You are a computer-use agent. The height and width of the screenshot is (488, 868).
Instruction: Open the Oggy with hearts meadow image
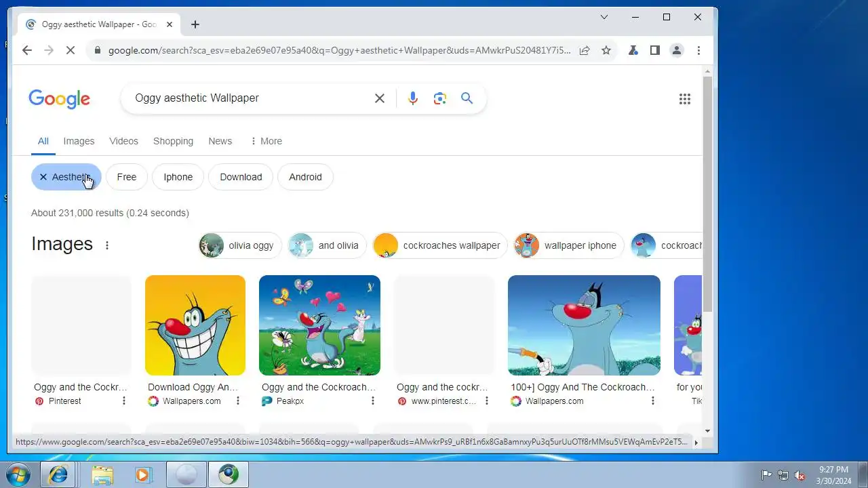pyautogui.click(x=319, y=325)
